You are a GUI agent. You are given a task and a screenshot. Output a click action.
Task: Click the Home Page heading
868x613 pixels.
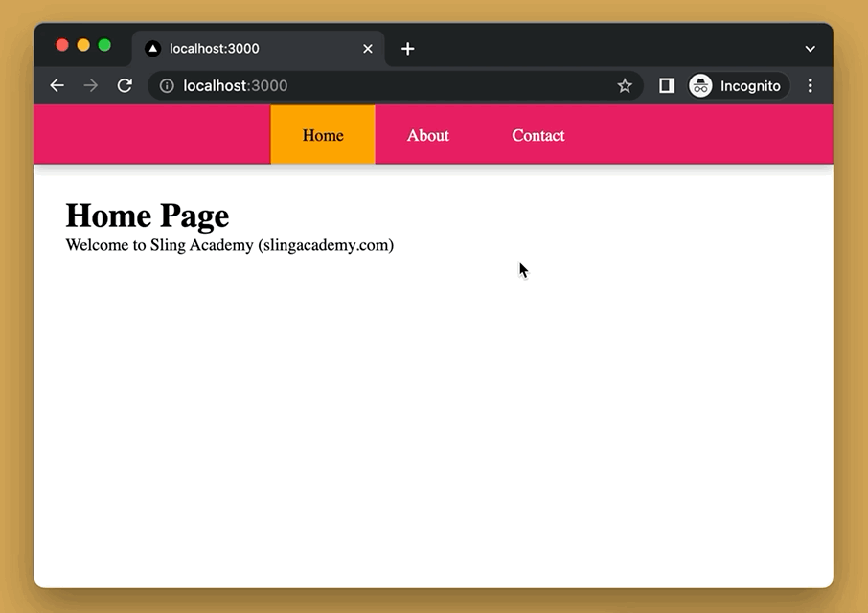(148, 216)
